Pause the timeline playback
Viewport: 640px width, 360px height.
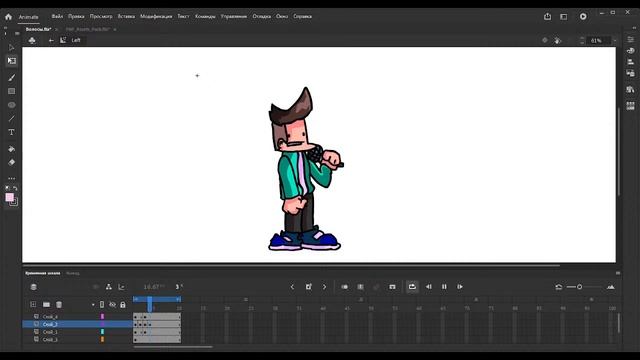(x=444, y=287)
